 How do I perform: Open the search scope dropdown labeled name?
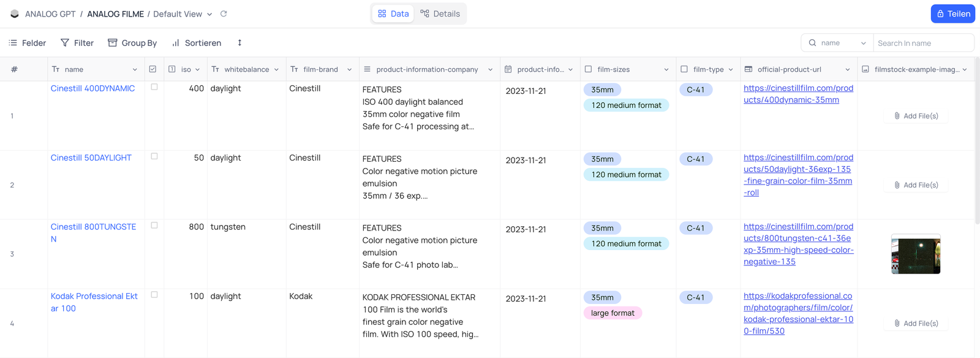point(837,43)
